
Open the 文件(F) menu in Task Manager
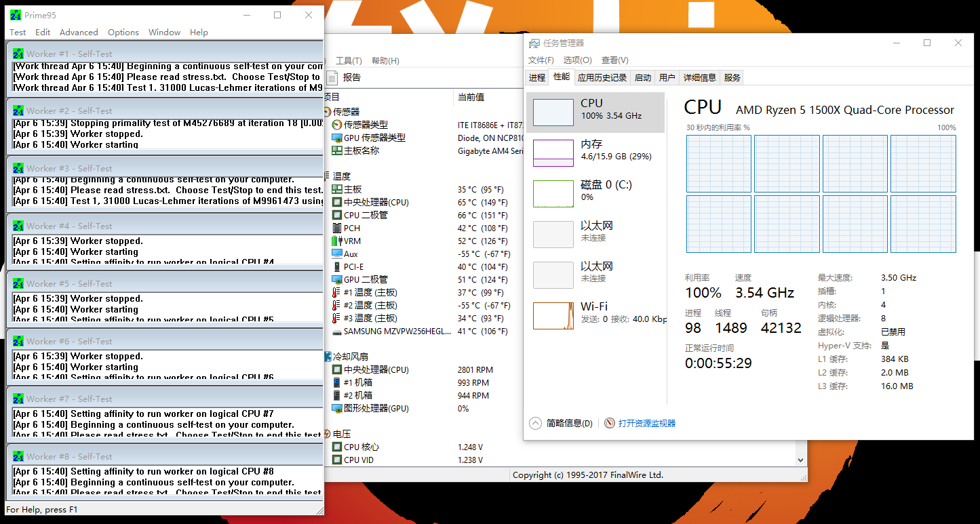541,60
